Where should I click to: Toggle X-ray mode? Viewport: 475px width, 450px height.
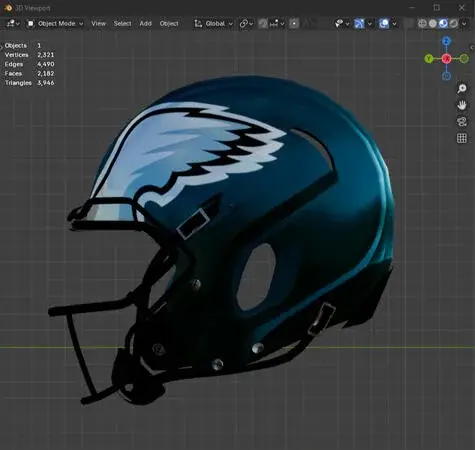(x=408, y=23)
